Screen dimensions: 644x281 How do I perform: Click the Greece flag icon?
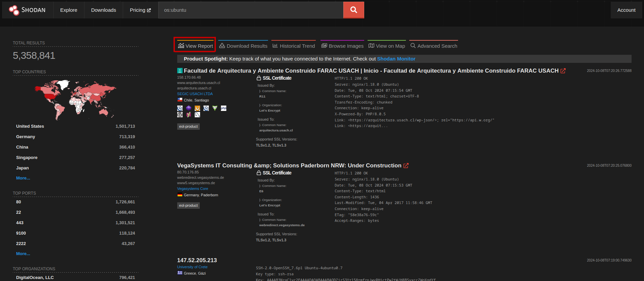[x=180, y=273]
